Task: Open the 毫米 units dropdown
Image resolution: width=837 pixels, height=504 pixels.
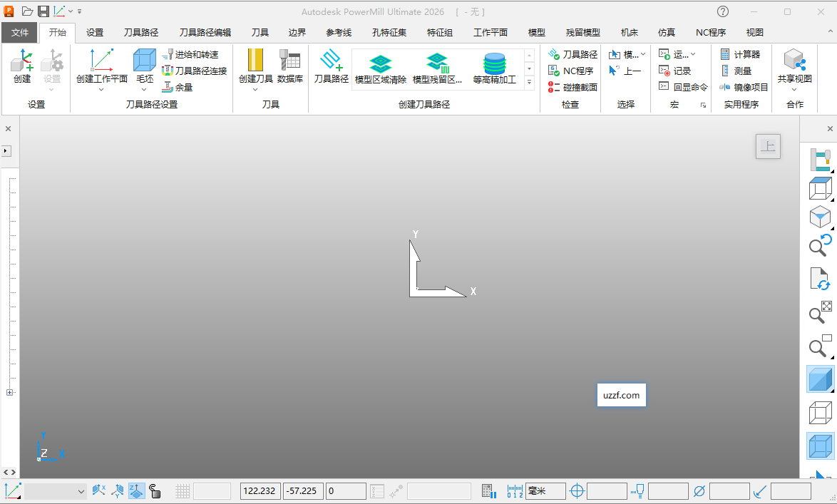Action: coord(544,490)
